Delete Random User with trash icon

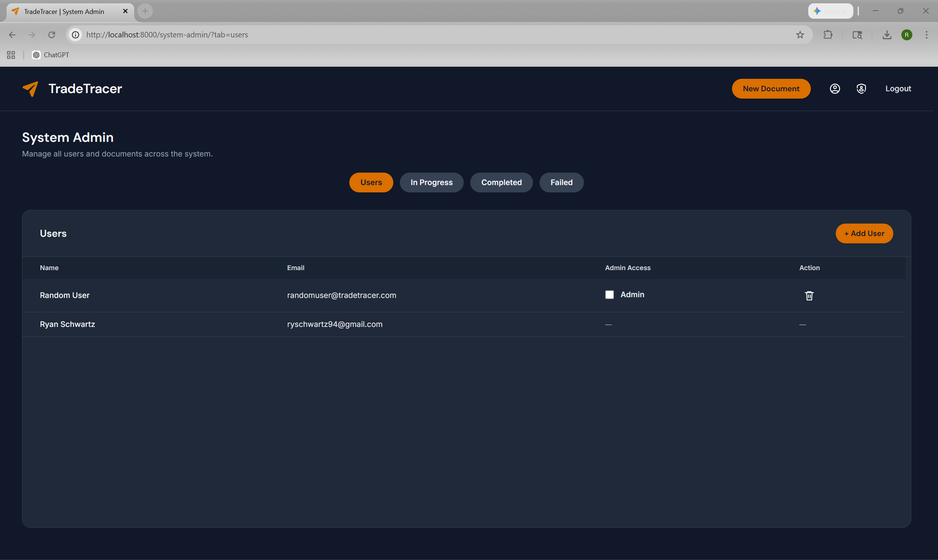[x=809, y=295]
